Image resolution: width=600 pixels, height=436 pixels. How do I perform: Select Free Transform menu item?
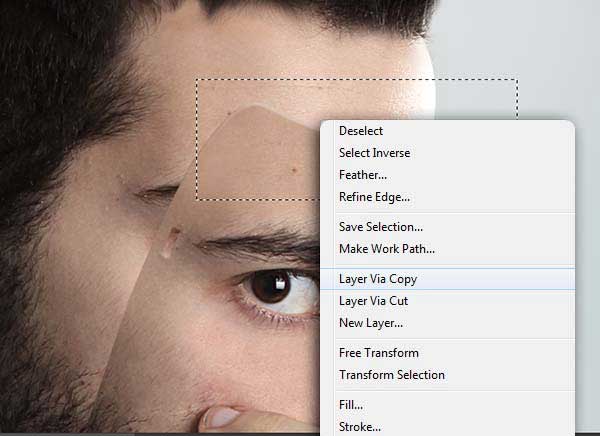(447, 353)
